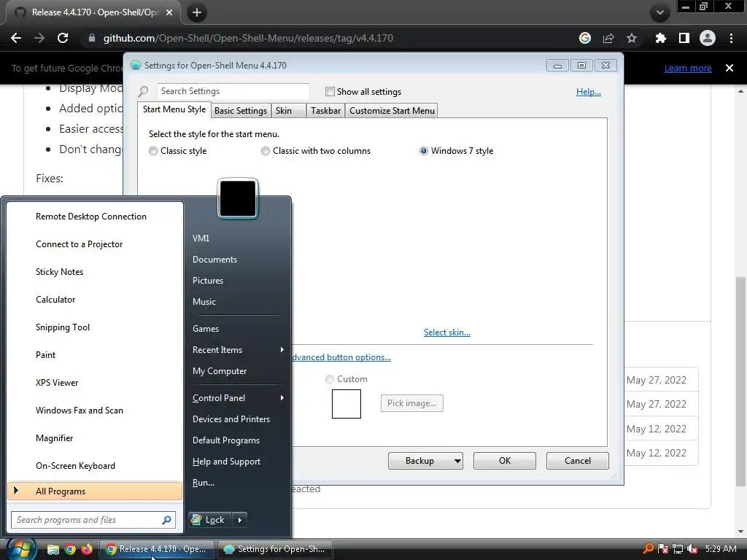This screenshot has height=560, width=747.
Task: Click the magnifier icon beside Search Settings
Action: point(144,91)
